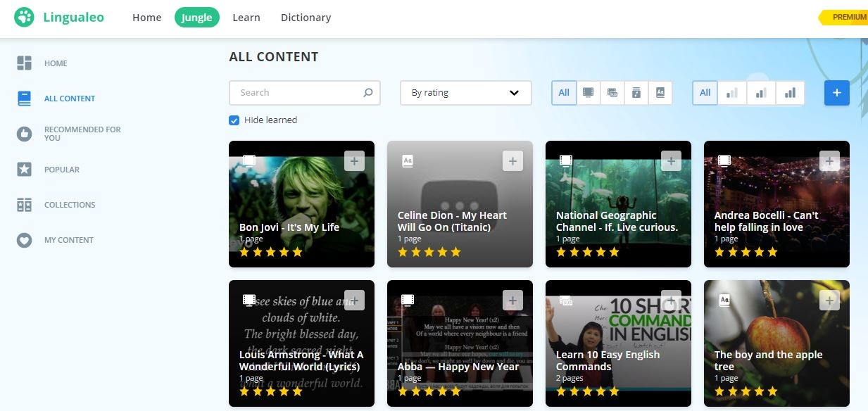Open The boy and the apple tree card

point(776,343)
